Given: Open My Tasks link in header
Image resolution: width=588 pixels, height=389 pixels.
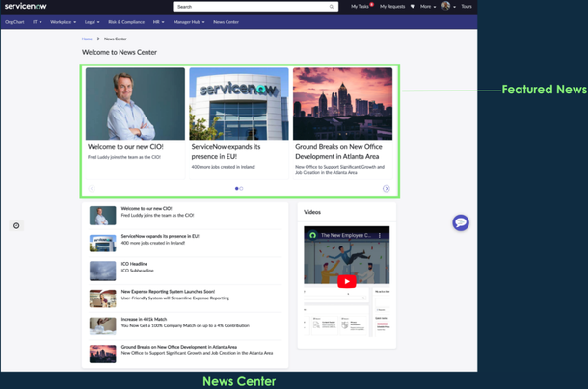Looking at the screenshot, I should click(x=360, y=7).
